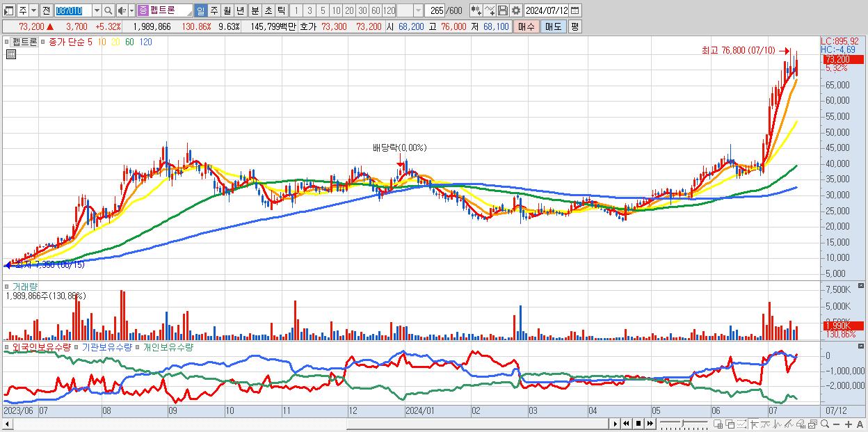Click the 120 moving average legend label
Viewport: 868px width, 432px height.
(145, 42)
